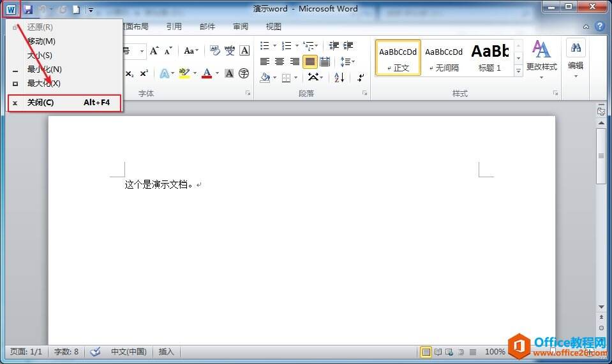Apply the 标题 1 style
Image resolution: width=612 pixels, height=364 pixels.
[489, 57]
